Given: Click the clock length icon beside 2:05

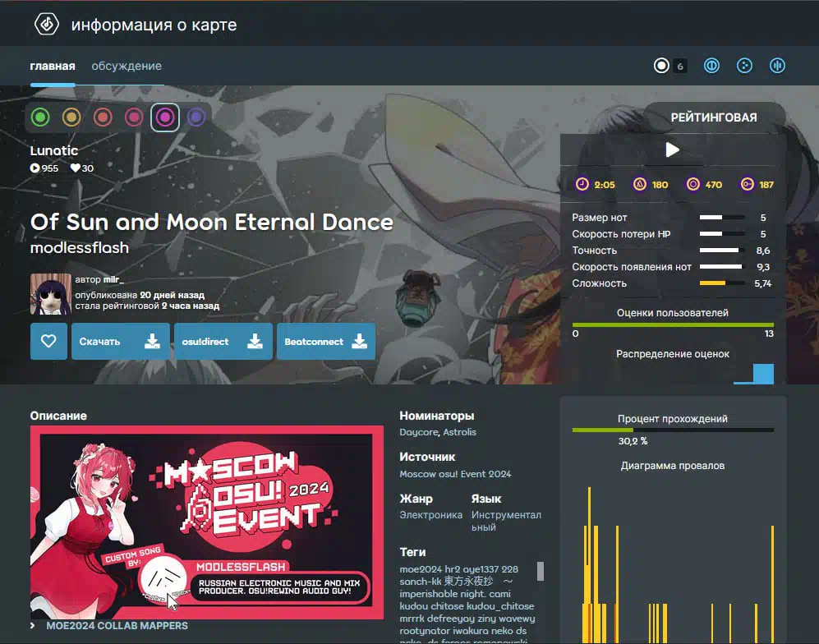Looking at the screenshot, I should tap(582, 184).
